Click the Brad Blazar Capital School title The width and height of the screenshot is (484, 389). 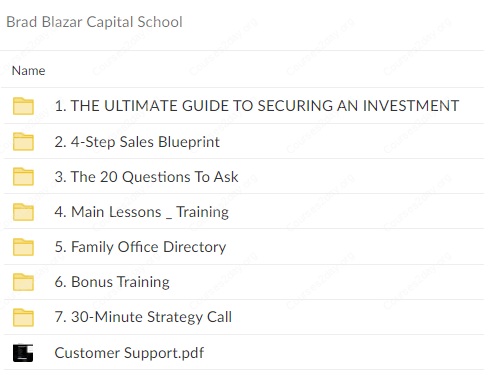94,22
